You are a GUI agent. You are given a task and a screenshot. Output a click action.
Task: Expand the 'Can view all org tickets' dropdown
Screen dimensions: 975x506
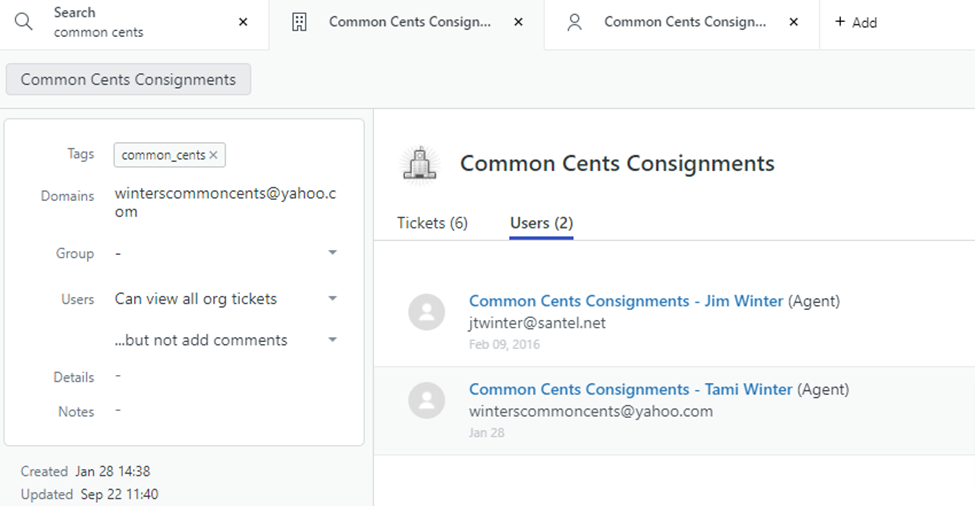tap(333, 299)
